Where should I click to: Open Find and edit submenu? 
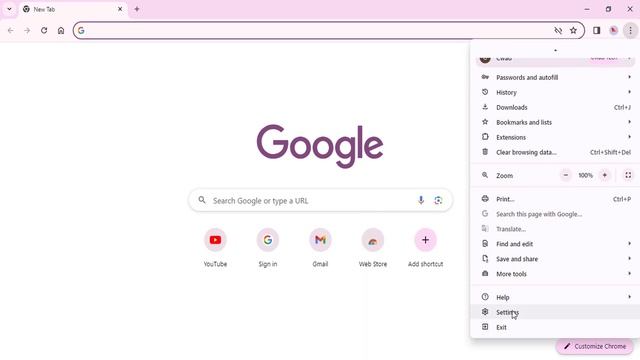click(555, 244)
